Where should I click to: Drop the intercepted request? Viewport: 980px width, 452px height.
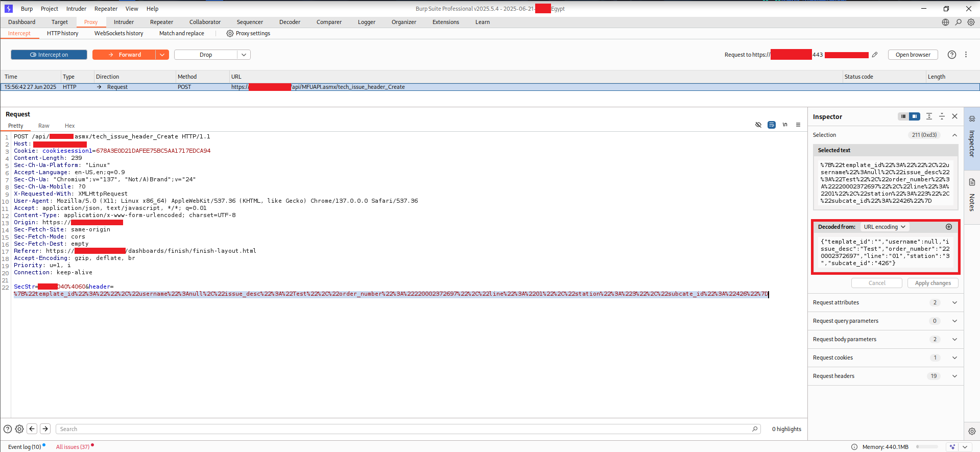click(x=206, y=55)
